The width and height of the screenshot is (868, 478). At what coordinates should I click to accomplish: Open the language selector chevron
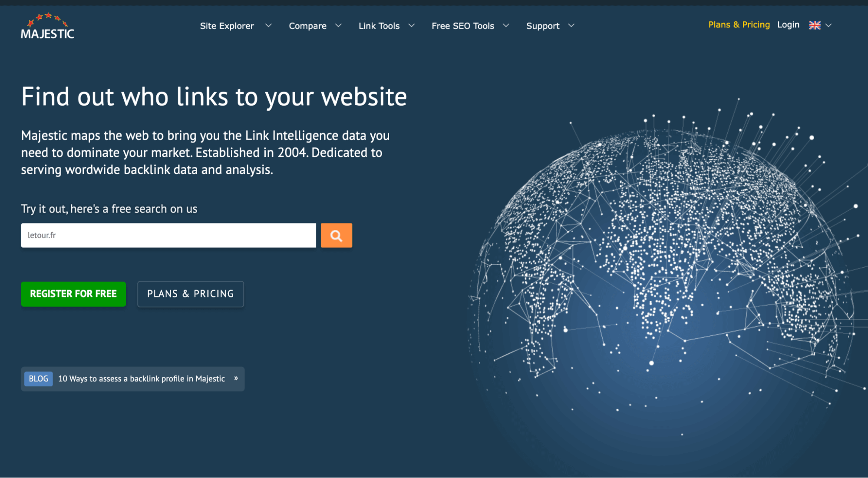[828, 25]
